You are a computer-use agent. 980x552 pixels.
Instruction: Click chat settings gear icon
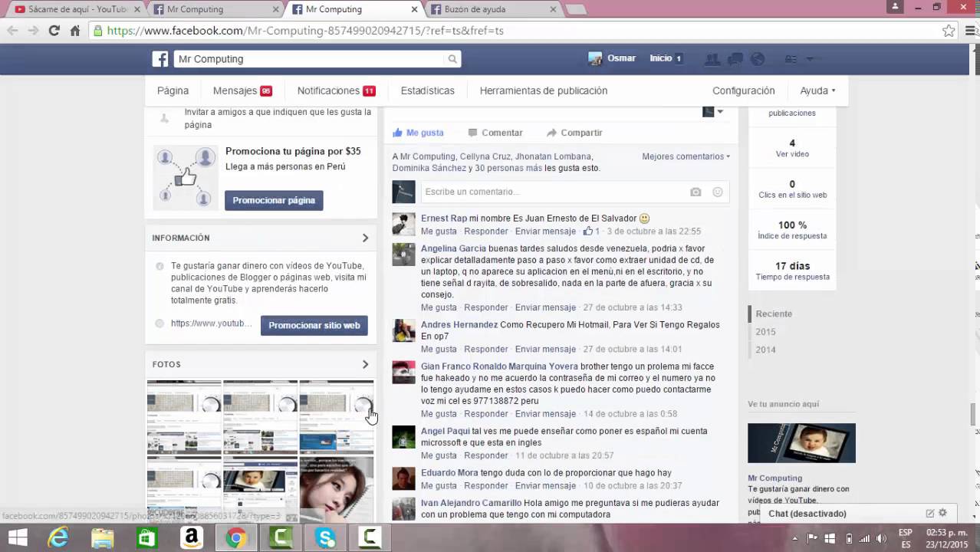click(x=943, y=514)
